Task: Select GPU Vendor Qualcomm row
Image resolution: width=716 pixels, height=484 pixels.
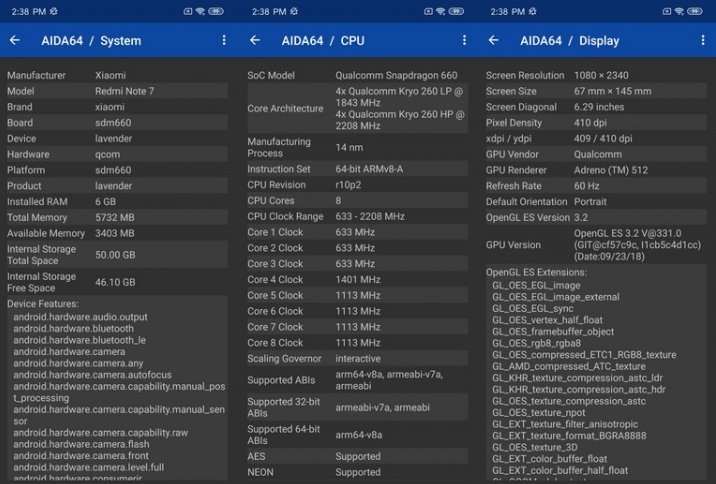Action: click(x=595, y=154)
